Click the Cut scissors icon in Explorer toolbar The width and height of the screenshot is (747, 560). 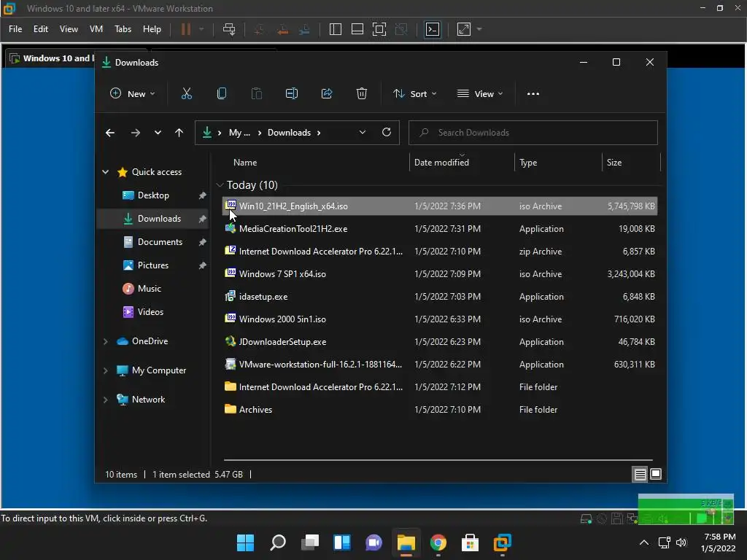point(186,94)
